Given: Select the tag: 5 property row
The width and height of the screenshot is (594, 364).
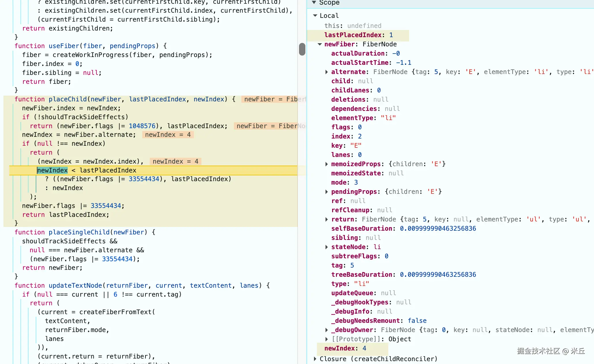Looking at the screenshot, I should [x=343, y=266].
